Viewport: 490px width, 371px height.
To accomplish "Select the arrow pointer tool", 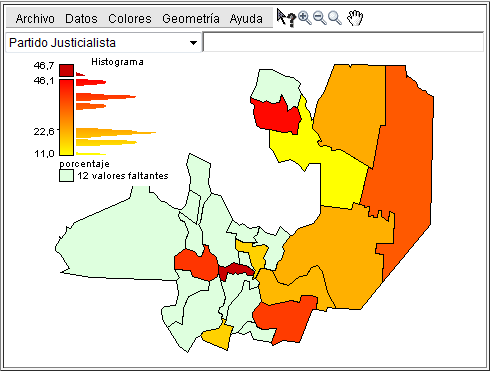I will click(281, 16).
